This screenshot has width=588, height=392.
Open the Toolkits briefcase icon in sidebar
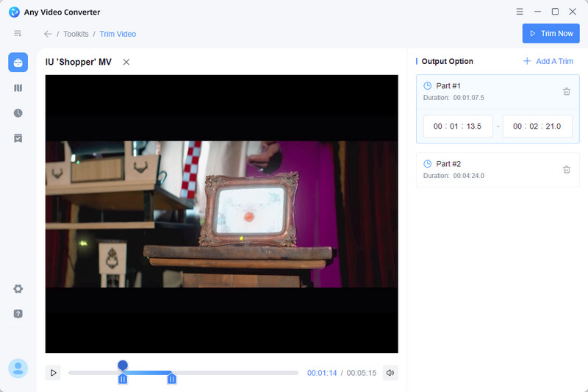(18, 63)
